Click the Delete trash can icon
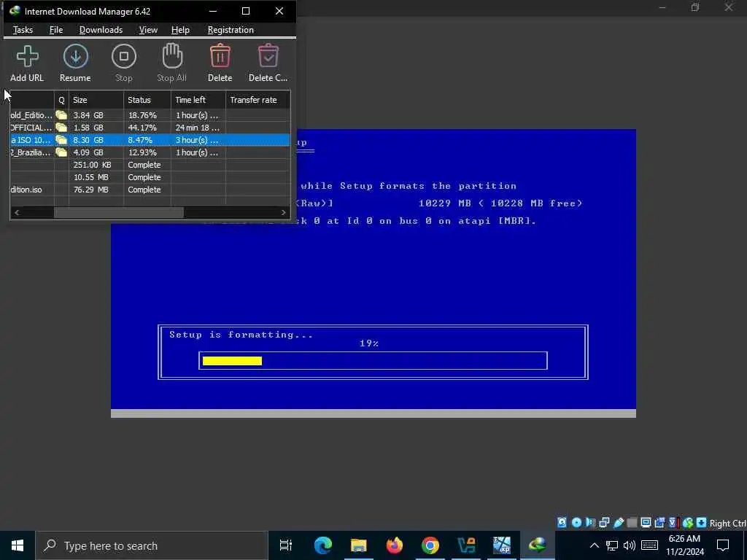This screenshot has height=560, width=747. coord(220,55)
